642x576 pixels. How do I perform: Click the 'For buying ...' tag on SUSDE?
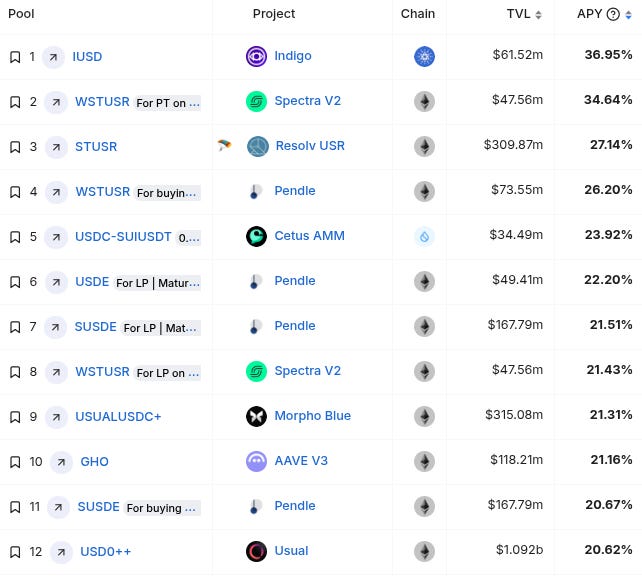(163, 508)
